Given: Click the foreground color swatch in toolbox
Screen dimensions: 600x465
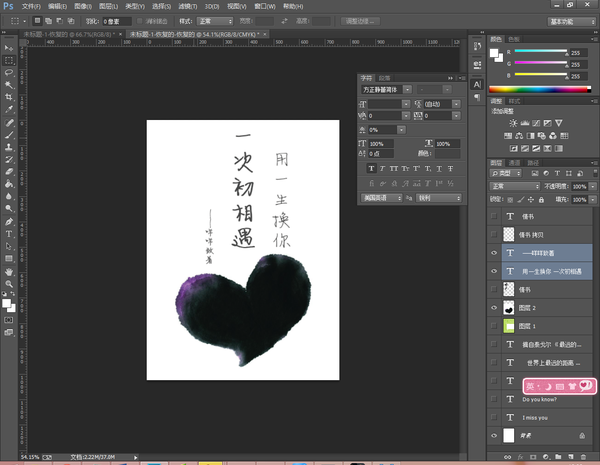Looking at the screenshot, I should (7, 303).
